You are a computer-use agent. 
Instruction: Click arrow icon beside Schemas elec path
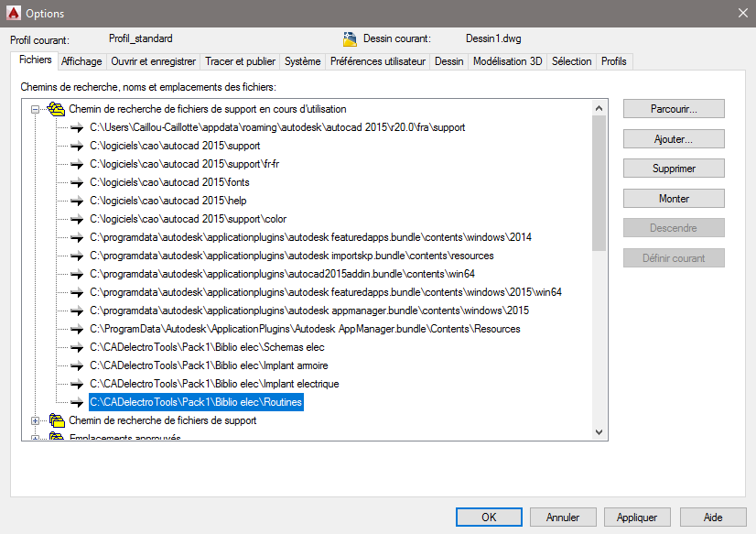77,347
